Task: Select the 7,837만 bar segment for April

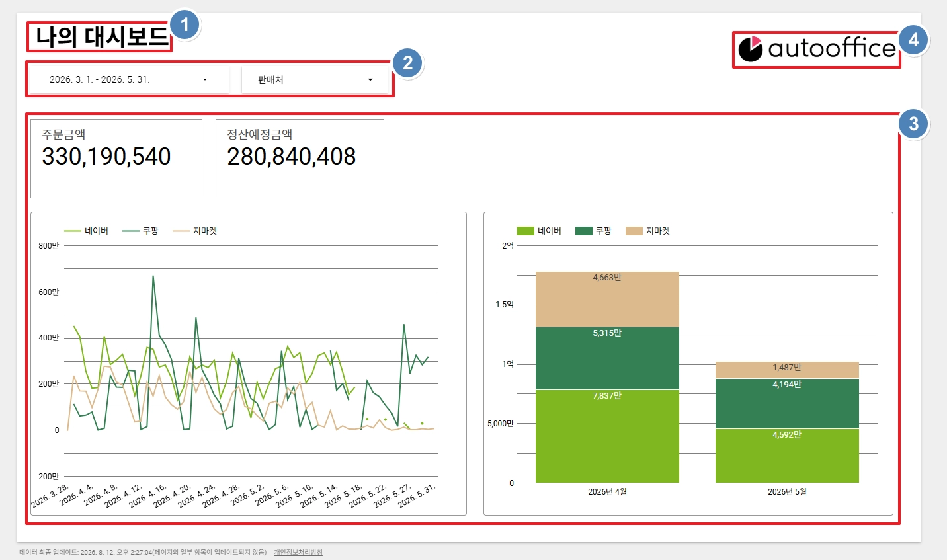Action: [x=607, y=436]
